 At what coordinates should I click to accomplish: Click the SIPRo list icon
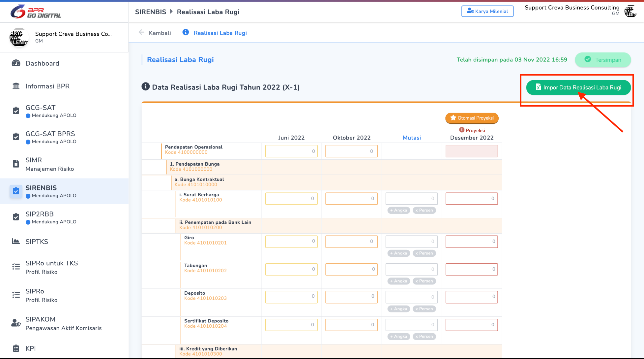pyautogui.click(x=16, y=295)
